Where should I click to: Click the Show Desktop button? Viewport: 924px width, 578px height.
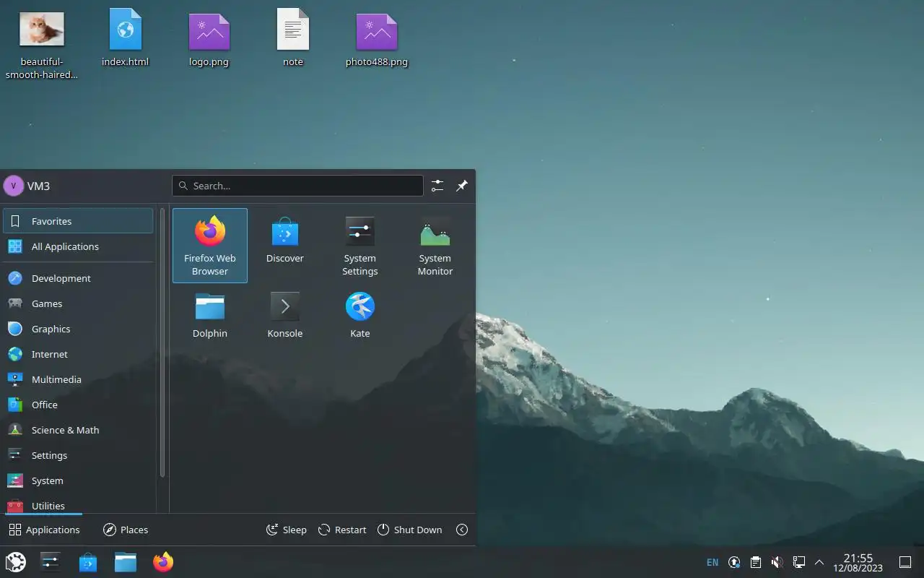pyautogui.click(x=905, y=562)
